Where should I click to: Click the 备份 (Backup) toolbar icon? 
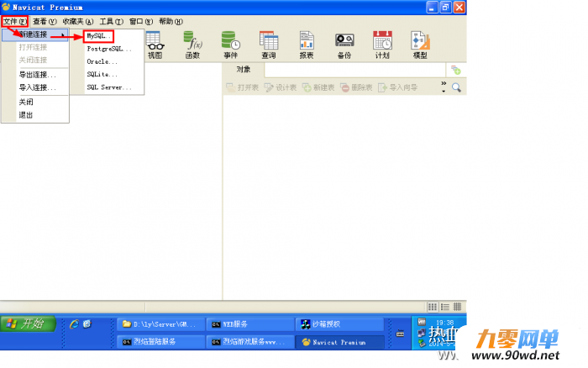tap(344, 45)
